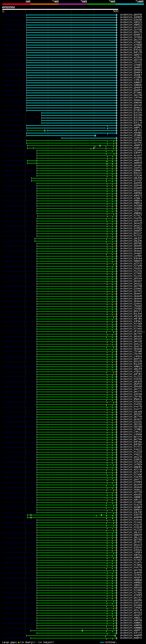Select the UniRef100_Q41746 label
The height and width of the screenshot is (644, 146).
tap(131, 95)
